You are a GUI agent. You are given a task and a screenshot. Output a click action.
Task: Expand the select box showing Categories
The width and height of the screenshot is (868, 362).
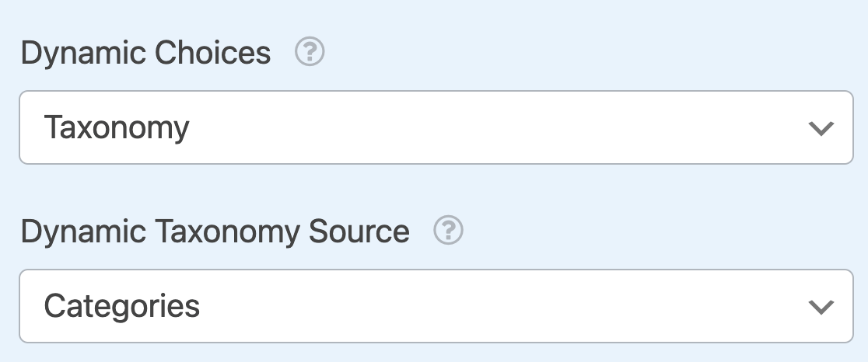tap(436, 306)
